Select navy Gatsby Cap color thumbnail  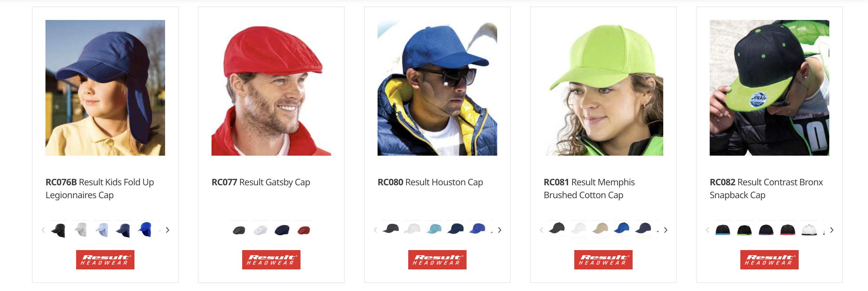(x=282, y=230)
